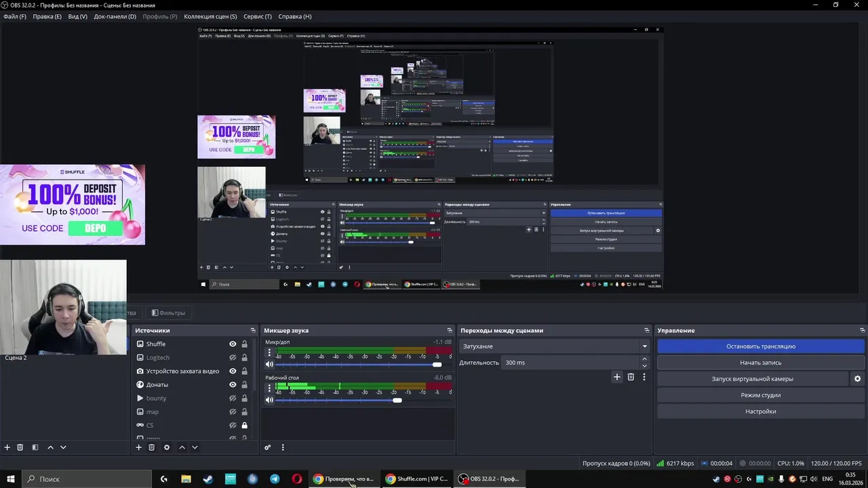Screen dimensions: 868x488
Task: Decrease transition duration with down arrow
Action: pyautogui.click(x=644, y=366)
